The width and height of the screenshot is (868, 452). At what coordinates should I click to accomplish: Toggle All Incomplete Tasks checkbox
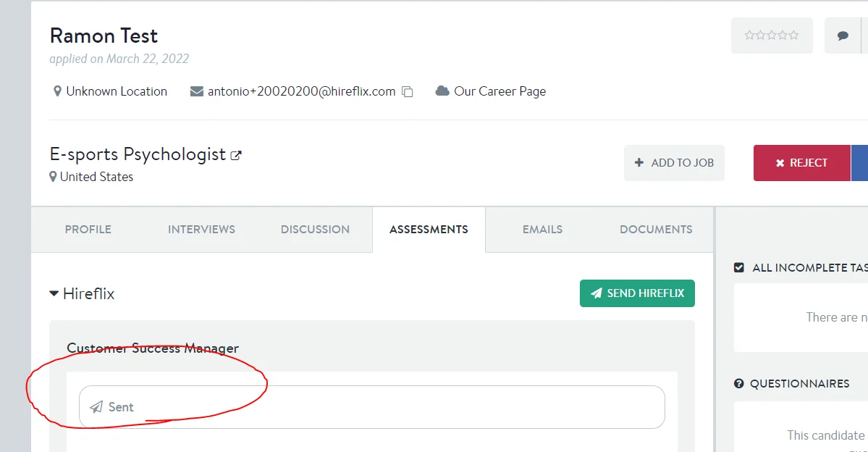(738, 267)
